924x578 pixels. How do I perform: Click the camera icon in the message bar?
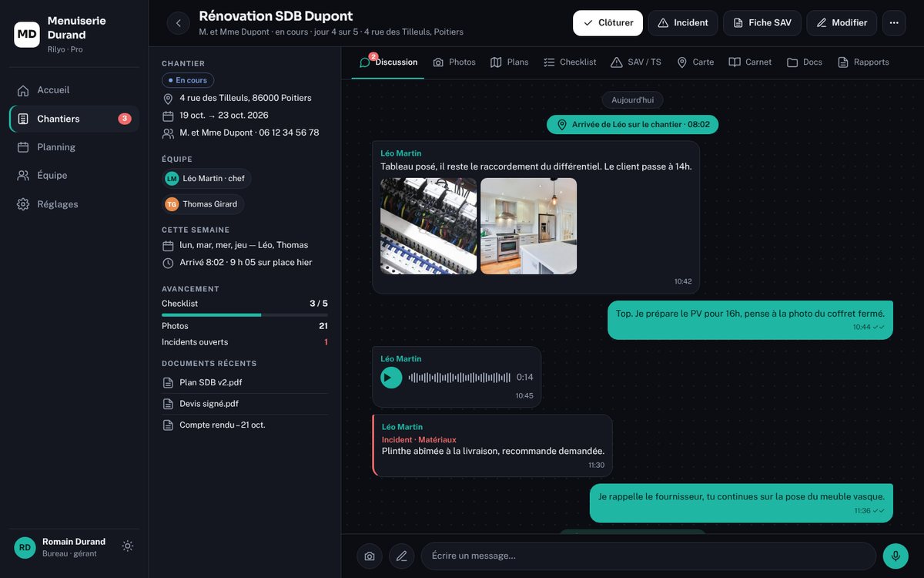pos(370,556)
